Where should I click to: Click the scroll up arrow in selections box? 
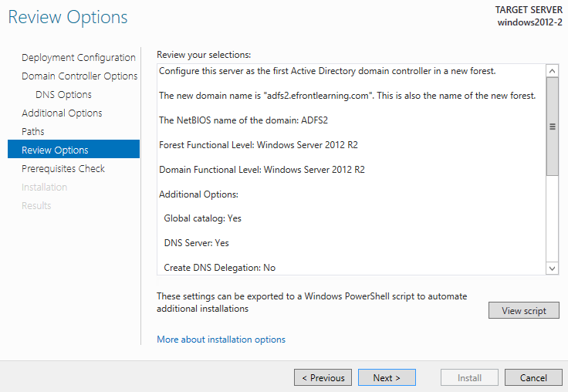pos(552,71)
